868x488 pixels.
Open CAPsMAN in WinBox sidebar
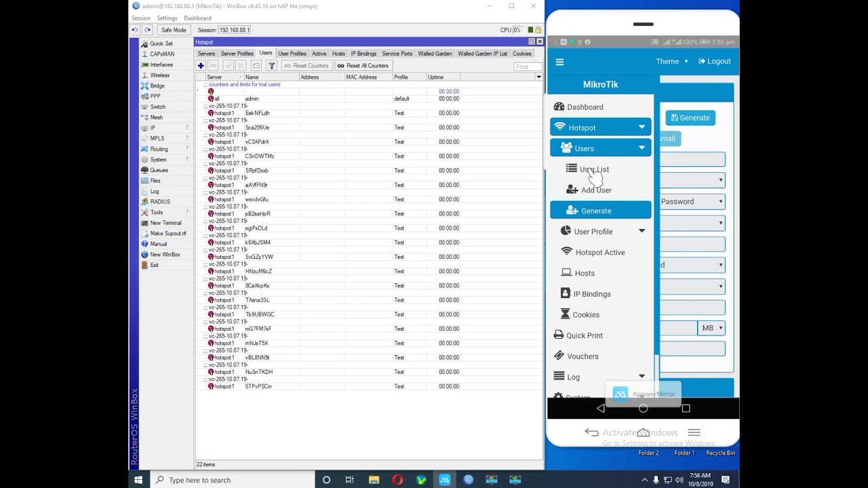click(x=162, y=54)
